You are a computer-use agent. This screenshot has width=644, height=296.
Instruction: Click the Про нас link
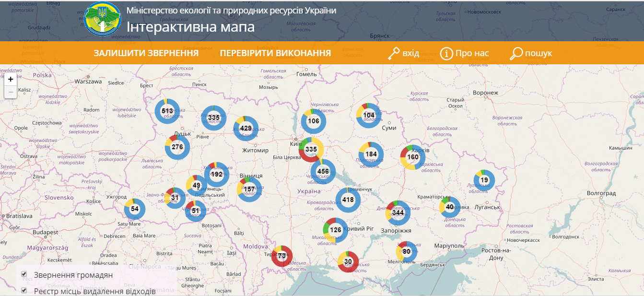(x=472, y=53)
